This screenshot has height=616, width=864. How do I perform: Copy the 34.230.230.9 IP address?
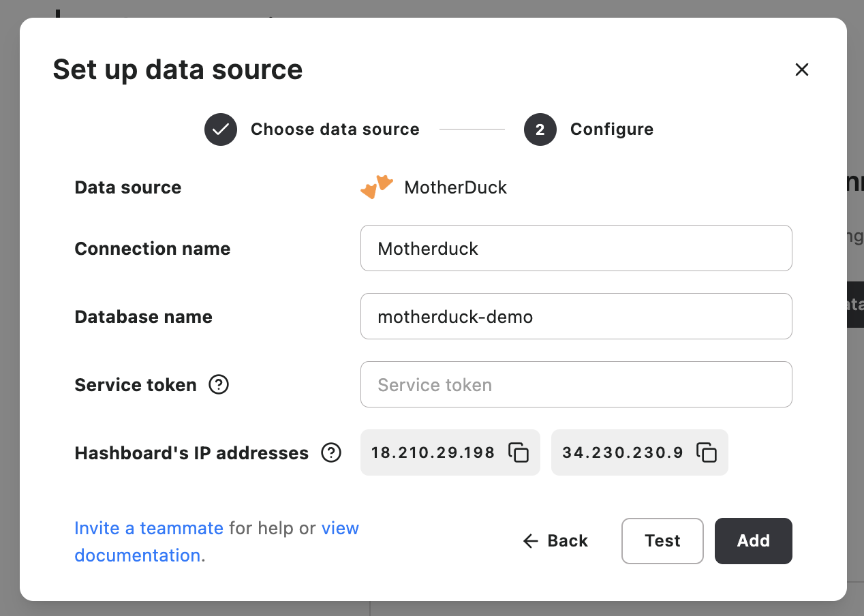click(707, 452)
